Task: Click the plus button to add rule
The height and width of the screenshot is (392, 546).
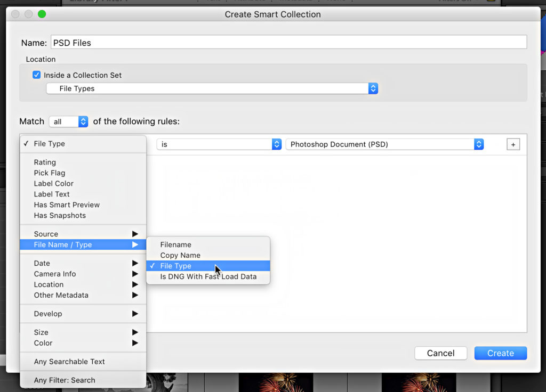Action: [x=513, y=144]
